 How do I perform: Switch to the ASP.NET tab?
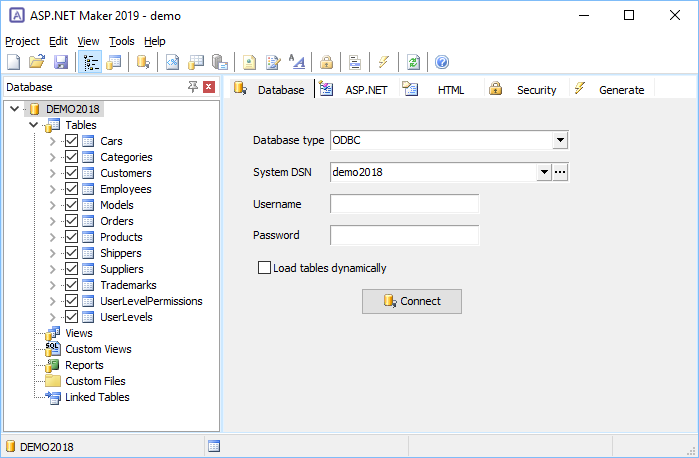[x=355, y=89]
